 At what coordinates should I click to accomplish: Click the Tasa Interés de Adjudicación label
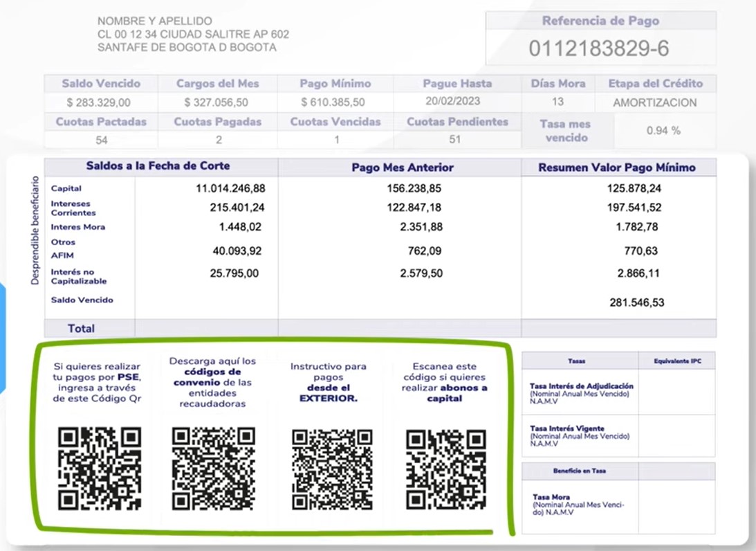click(582, 393)
